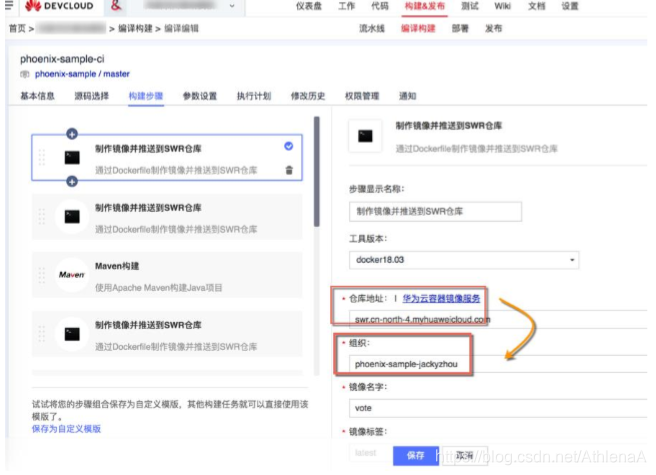Click the hamburger menu icon

[x=9, y=5]
